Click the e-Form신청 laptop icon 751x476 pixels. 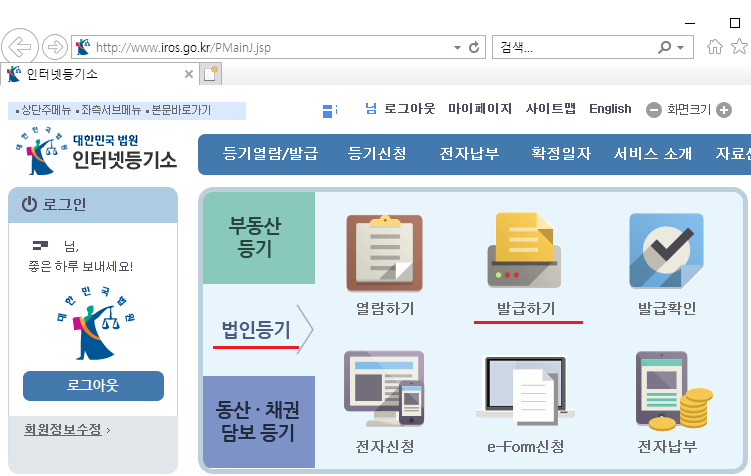point(525,391)
